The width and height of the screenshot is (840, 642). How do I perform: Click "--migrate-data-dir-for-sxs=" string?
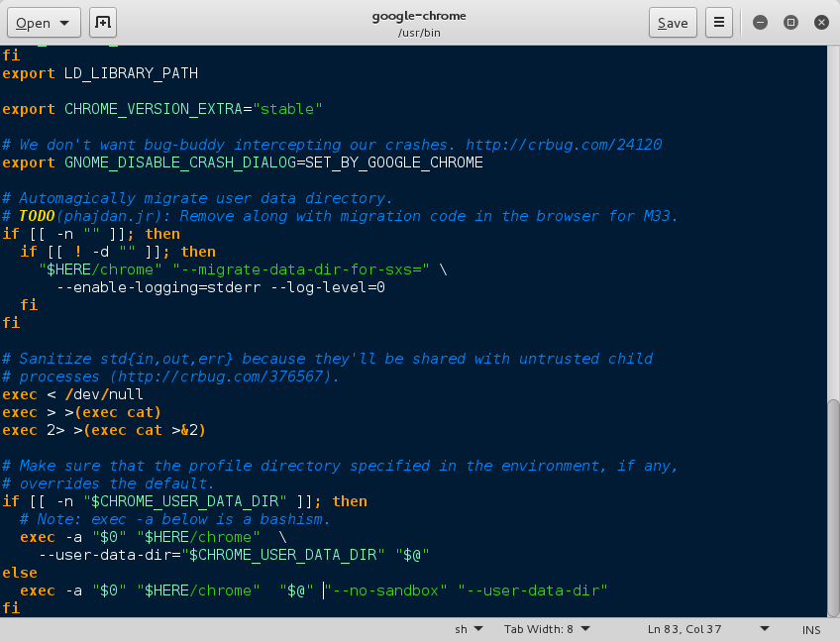click(x=300, y=269)
